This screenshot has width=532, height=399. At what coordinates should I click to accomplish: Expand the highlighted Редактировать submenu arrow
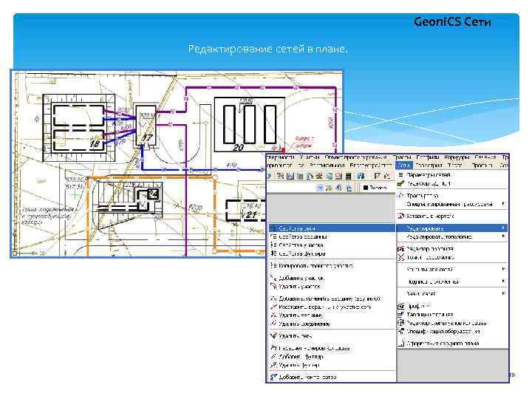tap(503, 228)
